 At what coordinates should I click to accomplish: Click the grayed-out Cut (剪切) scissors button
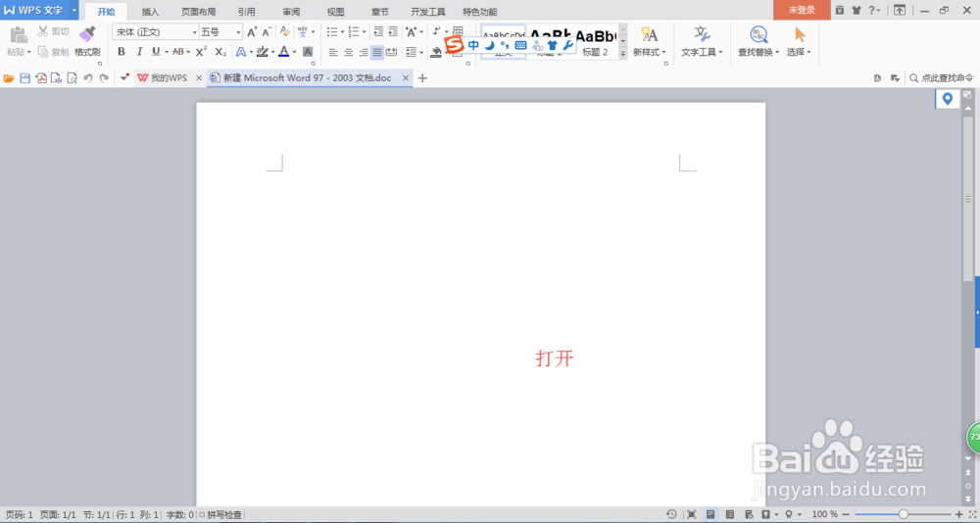[53, 31]
